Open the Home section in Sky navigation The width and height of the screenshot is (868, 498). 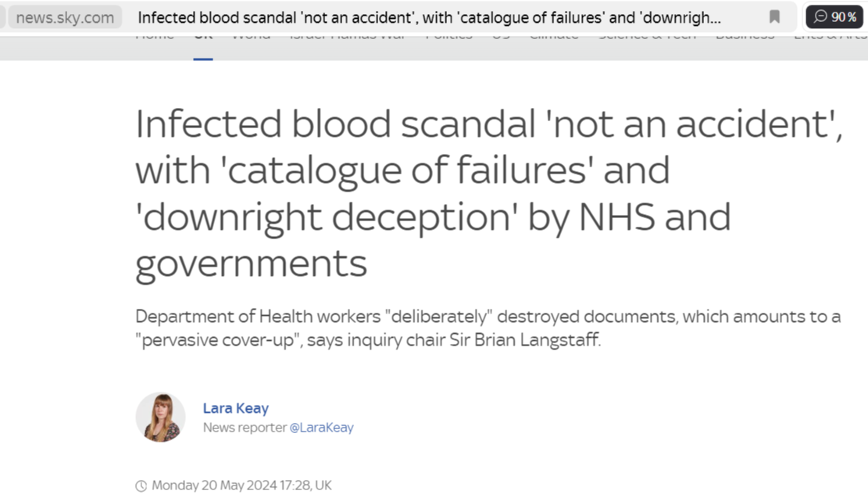point(155,36)
